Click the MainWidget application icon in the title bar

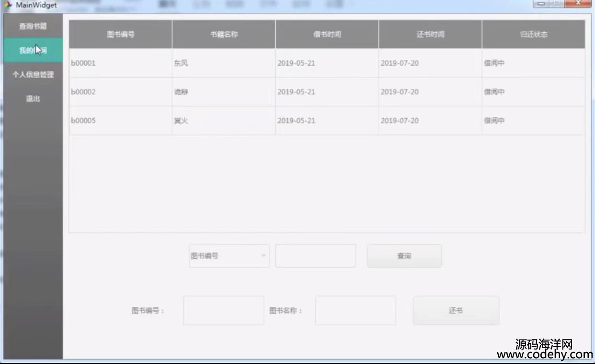[8, 5]
